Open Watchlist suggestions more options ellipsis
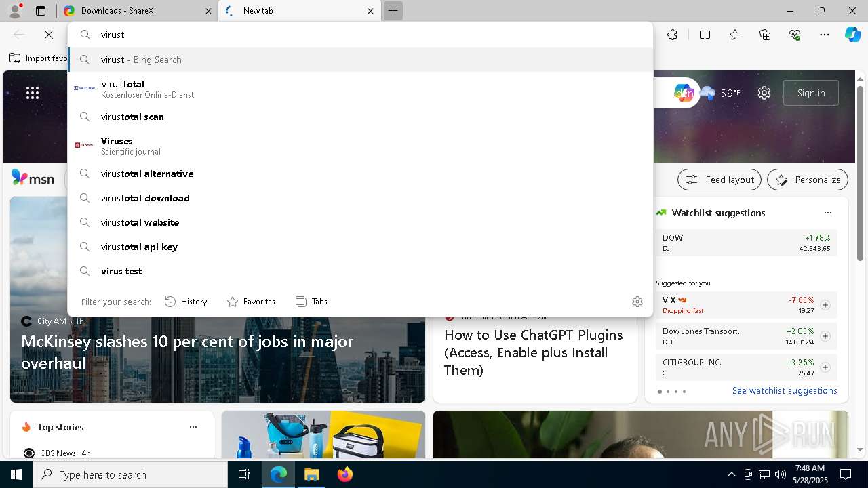Screen dimensions: 868x488 point(828,213)
